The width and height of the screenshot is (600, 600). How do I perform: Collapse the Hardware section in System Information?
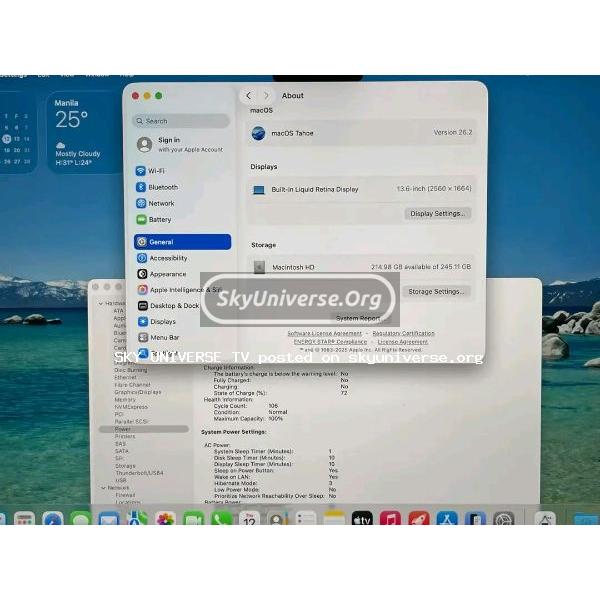pyautogui.click(x=101, y=302)
